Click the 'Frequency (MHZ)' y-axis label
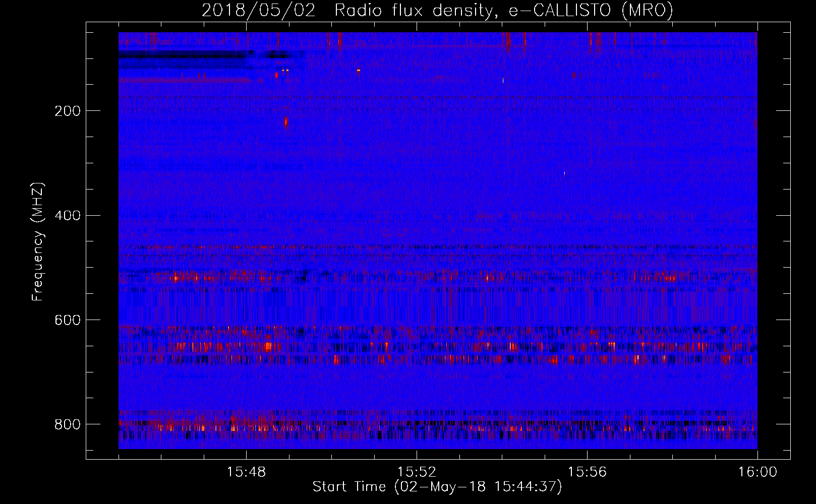The width and height of the screenshot is (816, 504). pos(38,241)
